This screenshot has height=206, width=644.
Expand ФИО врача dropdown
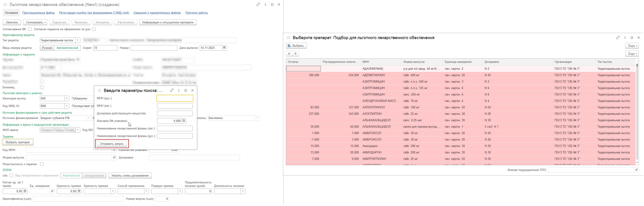pyautogui.click(x=78, y=130)
